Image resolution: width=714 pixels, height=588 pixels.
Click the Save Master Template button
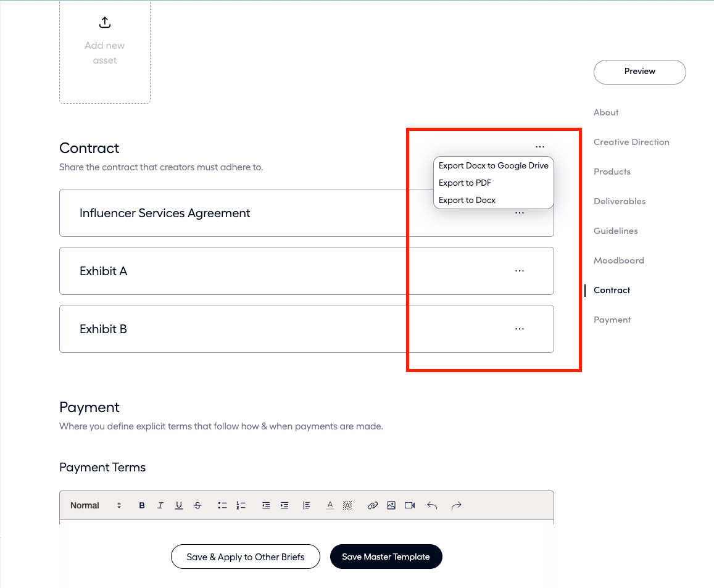pyautogui.click(x=386, y=557)
